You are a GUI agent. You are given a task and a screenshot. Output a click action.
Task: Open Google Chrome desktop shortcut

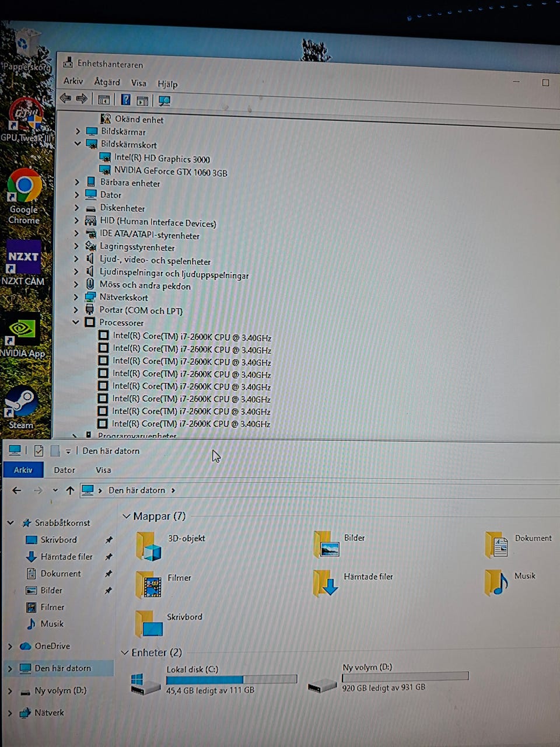pos(24,196)
